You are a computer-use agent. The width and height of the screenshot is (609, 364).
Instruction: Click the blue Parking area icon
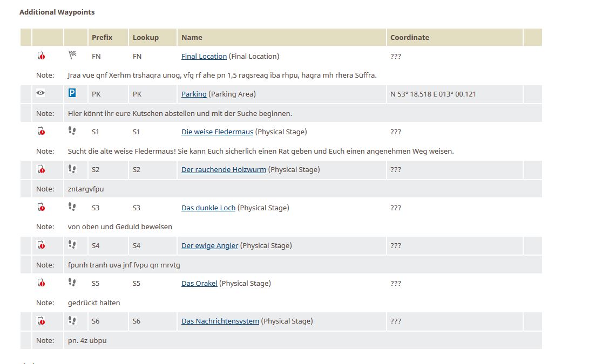[x=72, y=94]
